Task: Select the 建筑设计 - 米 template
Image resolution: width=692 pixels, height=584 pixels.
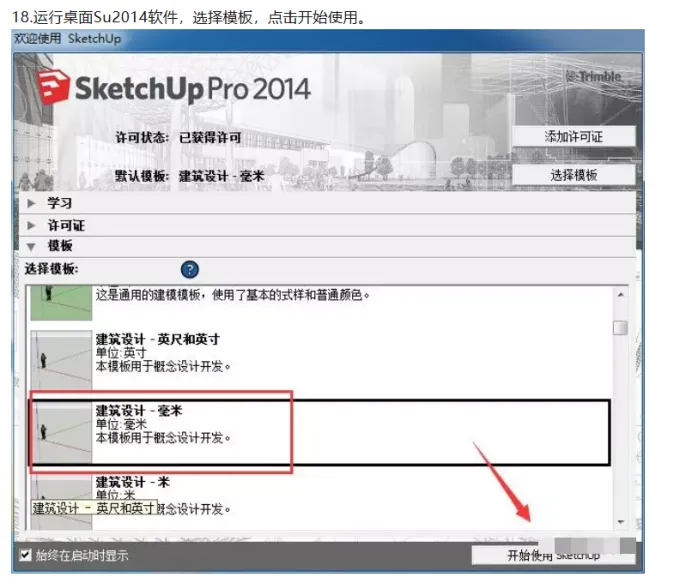Action: click(320, 501)
